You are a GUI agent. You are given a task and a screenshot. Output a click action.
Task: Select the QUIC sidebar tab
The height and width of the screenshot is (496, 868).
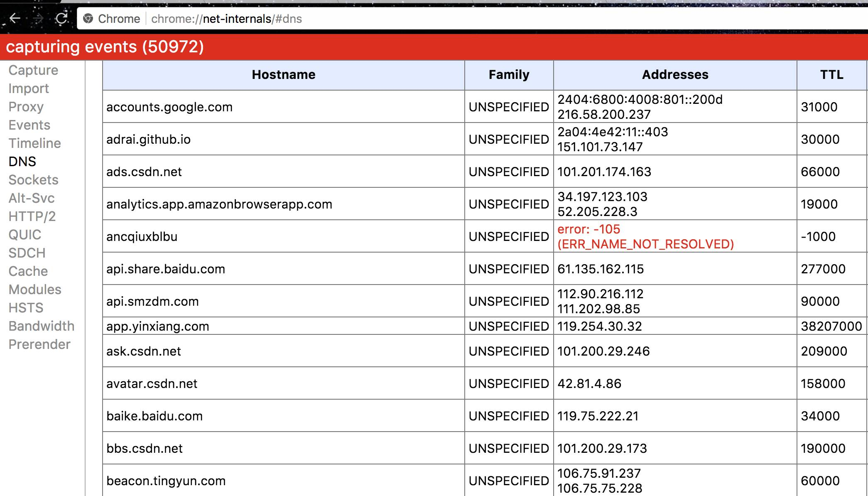coord(25,235)
